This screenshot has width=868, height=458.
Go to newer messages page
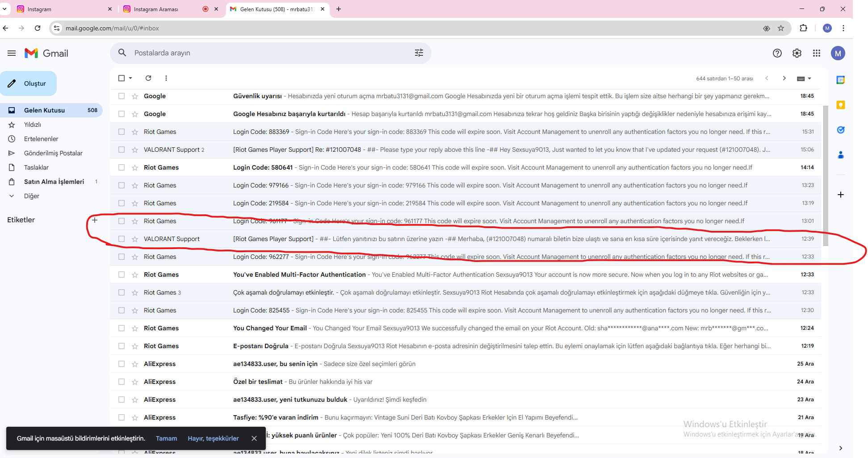767,78
